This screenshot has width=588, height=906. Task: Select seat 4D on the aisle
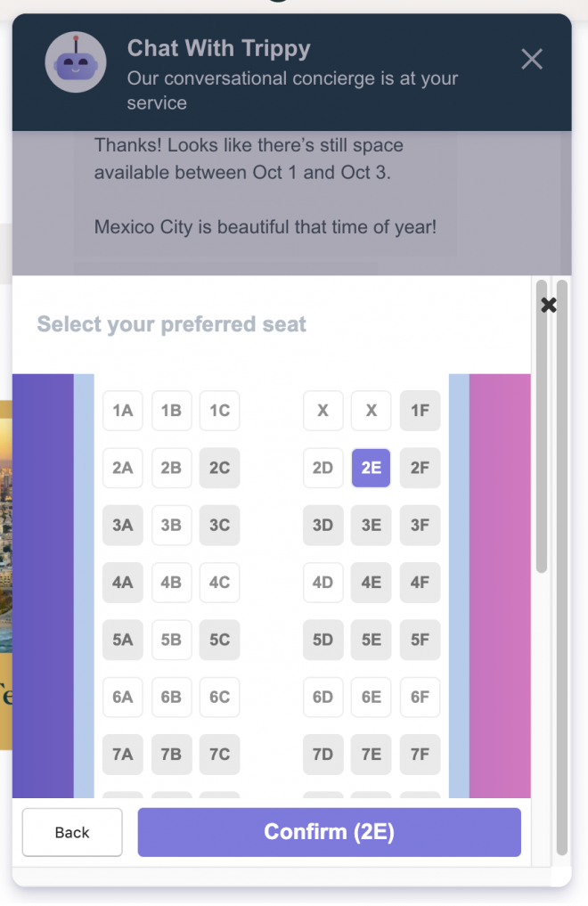(323, 583)
